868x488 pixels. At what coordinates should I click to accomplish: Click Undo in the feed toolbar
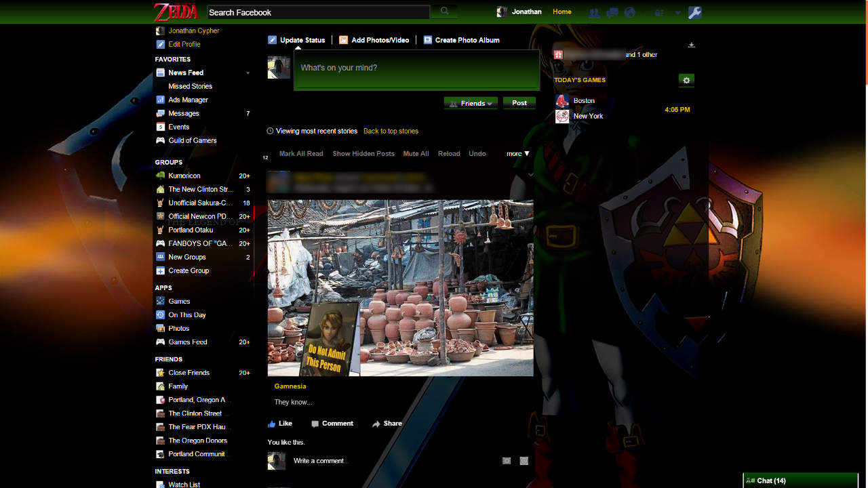[x=477, y=154]
